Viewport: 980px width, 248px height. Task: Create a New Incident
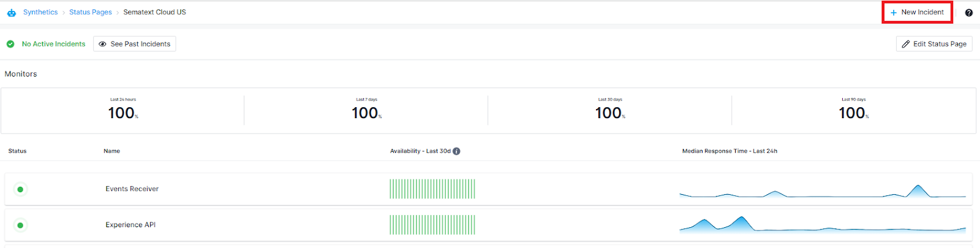pos(917,12)
